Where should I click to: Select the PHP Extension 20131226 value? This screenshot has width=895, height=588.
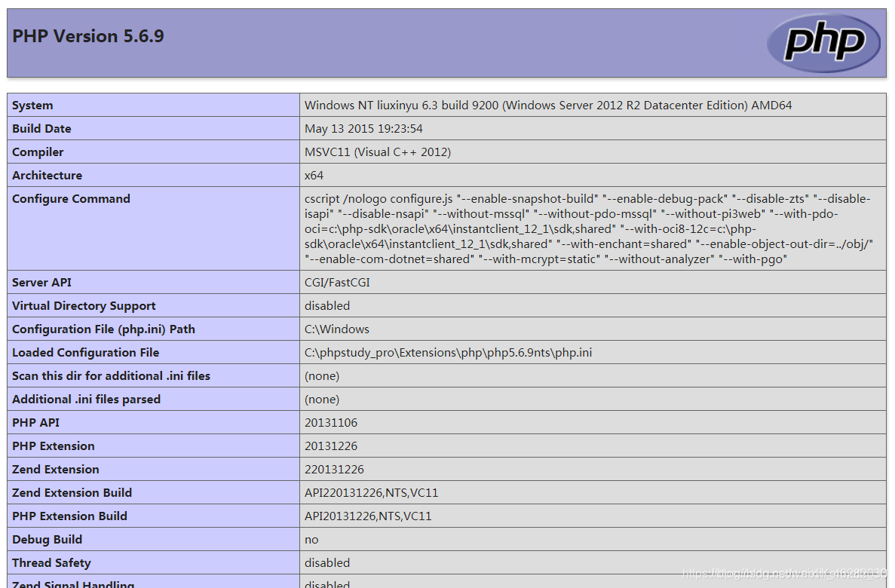coord(329,446)
